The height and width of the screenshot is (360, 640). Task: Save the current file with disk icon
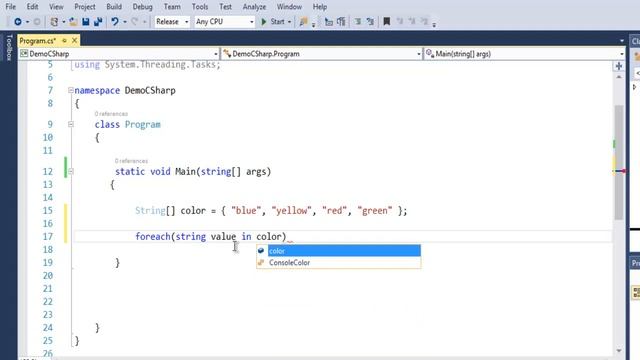pyautogui.click(x=86, y=22)
